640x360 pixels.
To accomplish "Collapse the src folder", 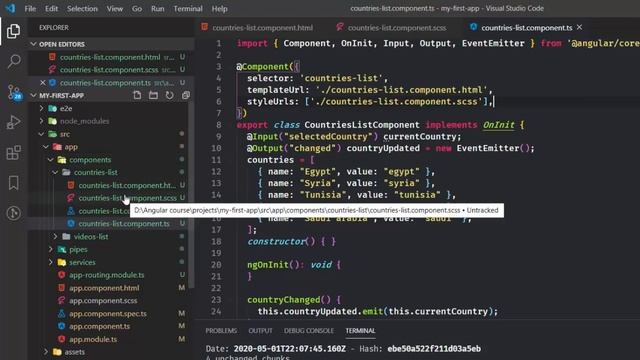I will pos(41,134).
